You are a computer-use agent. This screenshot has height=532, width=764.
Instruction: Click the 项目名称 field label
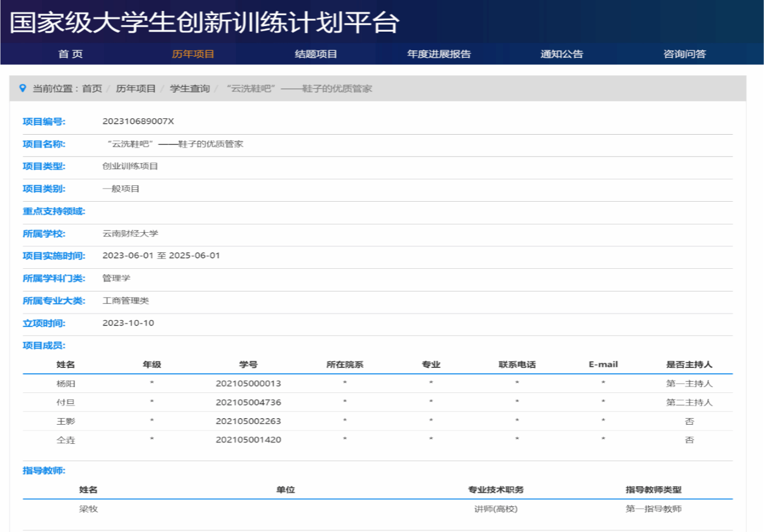click(x=44, y=144)
